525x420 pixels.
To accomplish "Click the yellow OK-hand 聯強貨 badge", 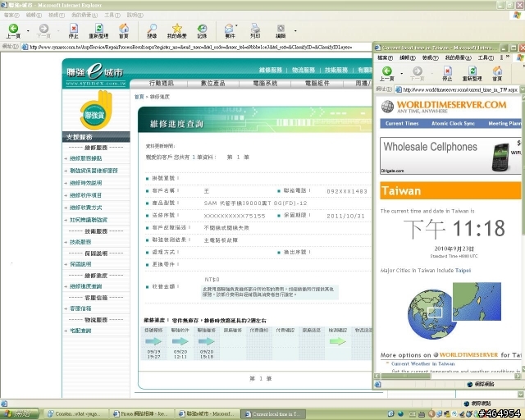I will tap(96, 110).
